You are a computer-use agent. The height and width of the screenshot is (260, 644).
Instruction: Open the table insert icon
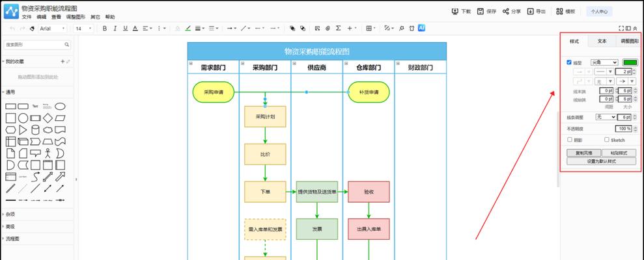tap(371, 29)
